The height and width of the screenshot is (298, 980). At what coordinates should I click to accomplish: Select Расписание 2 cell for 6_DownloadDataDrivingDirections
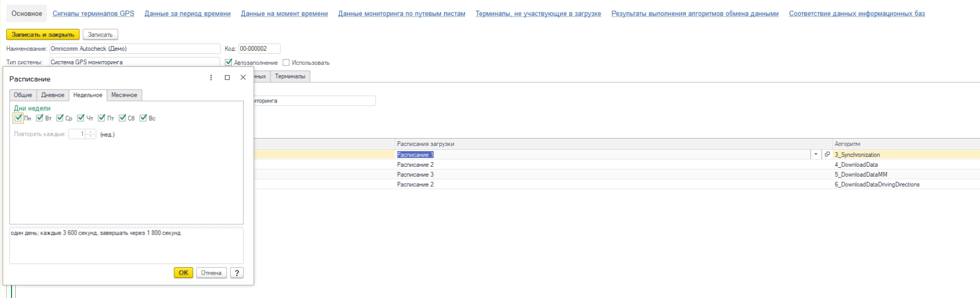coord(613,185)
